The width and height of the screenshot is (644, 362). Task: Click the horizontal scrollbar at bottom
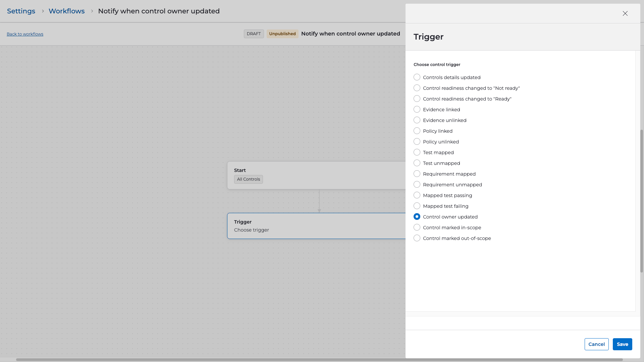319,360
